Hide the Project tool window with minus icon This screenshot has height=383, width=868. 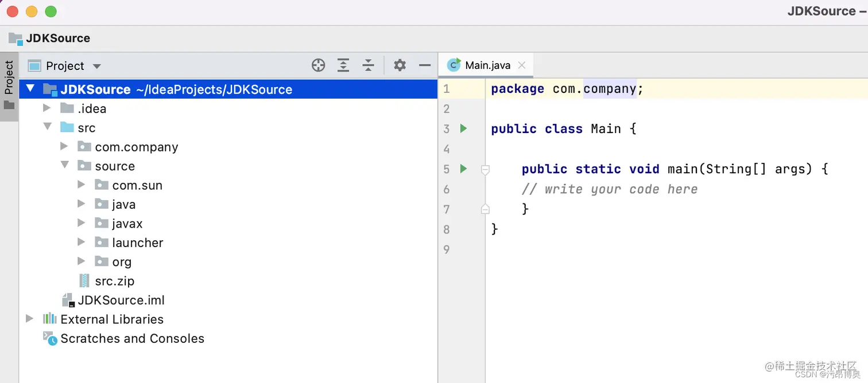pos(425,65)
